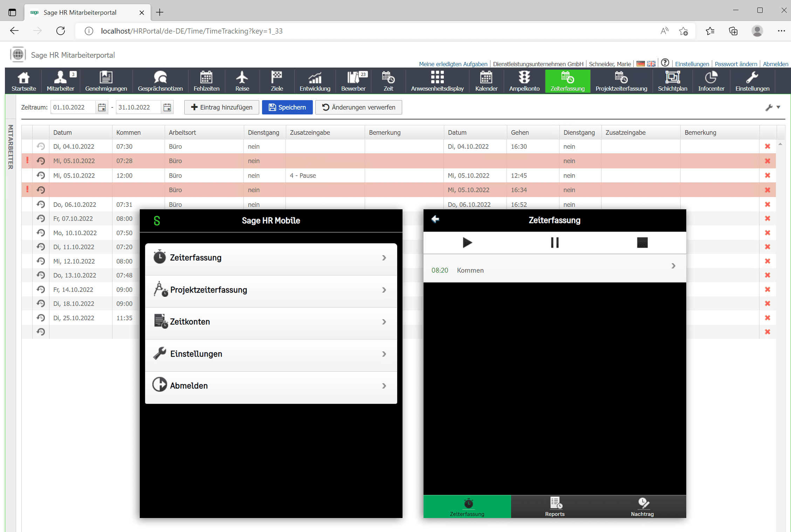Click Änderungen verwerfen button

point(358,107)
